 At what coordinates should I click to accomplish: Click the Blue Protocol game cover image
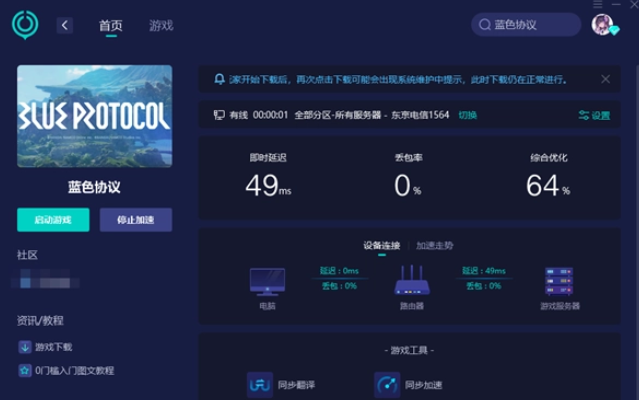95,116
